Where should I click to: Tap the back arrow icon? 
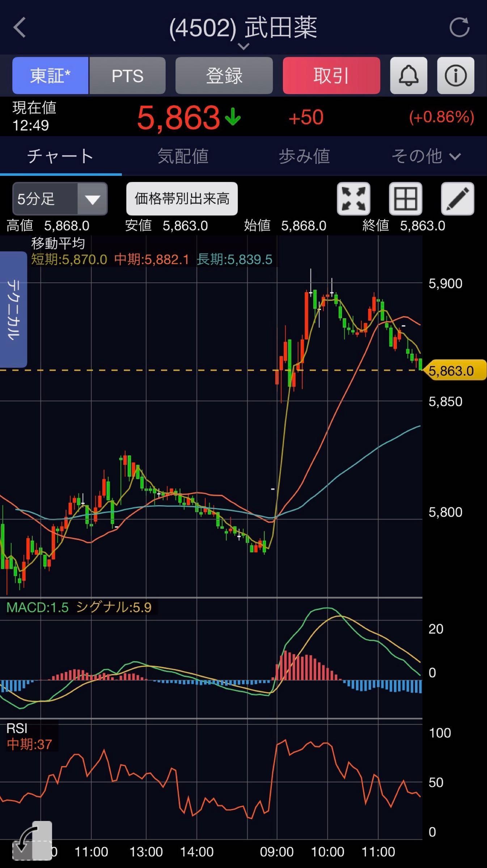pyautogui.click(x=20, y=27)
